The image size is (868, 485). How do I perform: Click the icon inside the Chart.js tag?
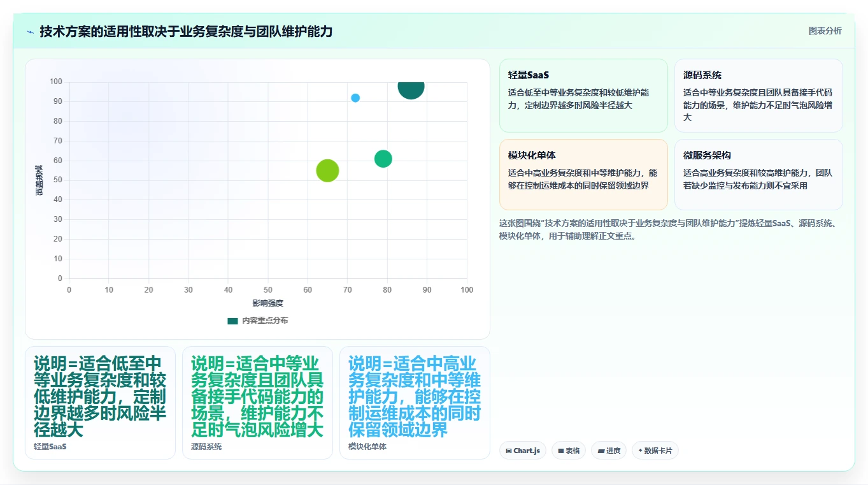tap(508, 451)
